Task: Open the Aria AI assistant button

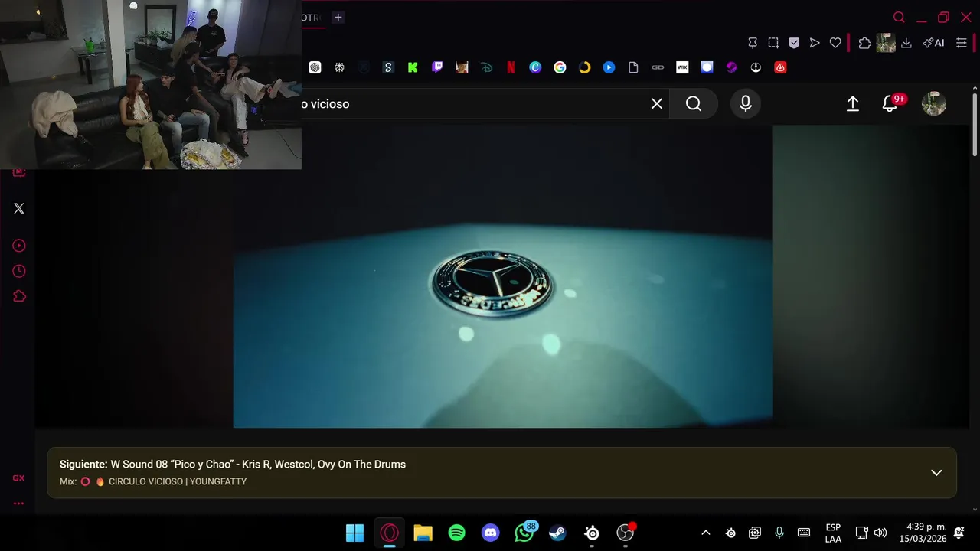Action: 933,43
